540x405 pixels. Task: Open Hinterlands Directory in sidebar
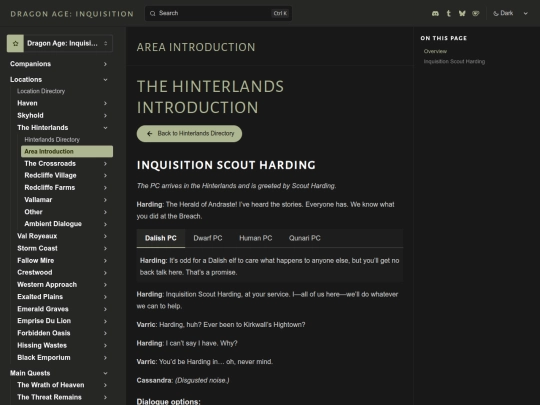(x=52, y=139)
